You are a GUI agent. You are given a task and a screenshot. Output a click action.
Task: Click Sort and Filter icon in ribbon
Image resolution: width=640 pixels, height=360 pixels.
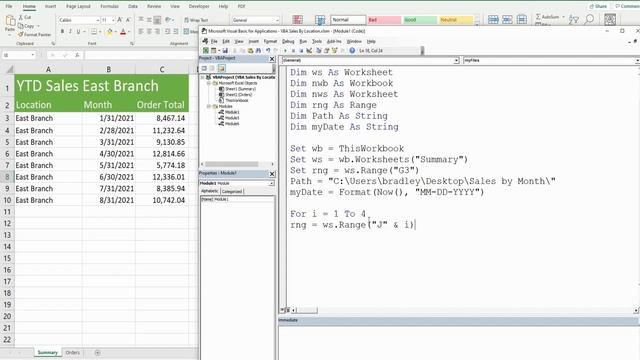click(574, 19)
